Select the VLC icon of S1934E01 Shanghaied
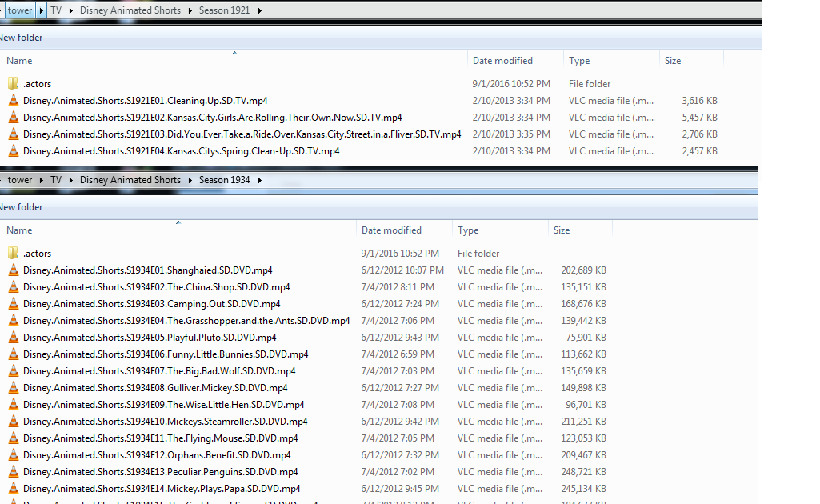 [14, 270]
